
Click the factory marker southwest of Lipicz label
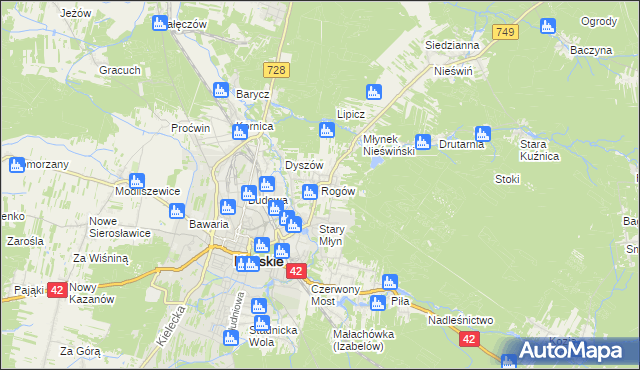point(327,130)
